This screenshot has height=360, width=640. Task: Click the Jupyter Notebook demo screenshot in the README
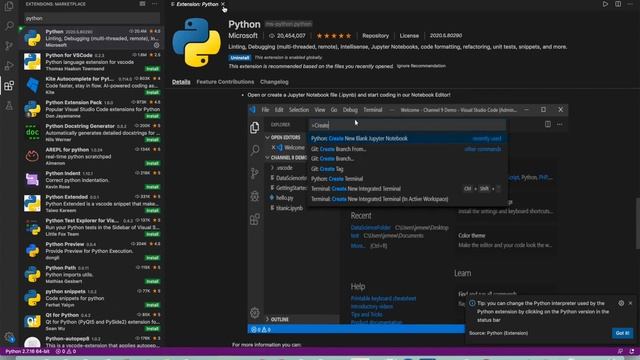(407, 219)
